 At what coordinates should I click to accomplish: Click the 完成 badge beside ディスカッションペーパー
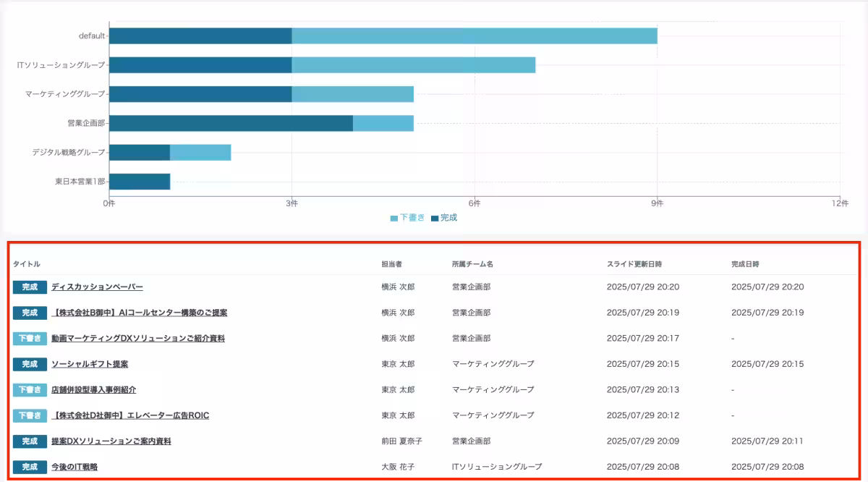click(x=30, y=287)
